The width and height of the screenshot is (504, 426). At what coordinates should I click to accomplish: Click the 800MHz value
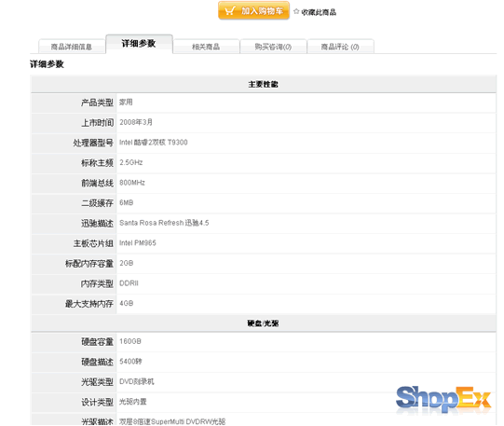click(132, 183)
